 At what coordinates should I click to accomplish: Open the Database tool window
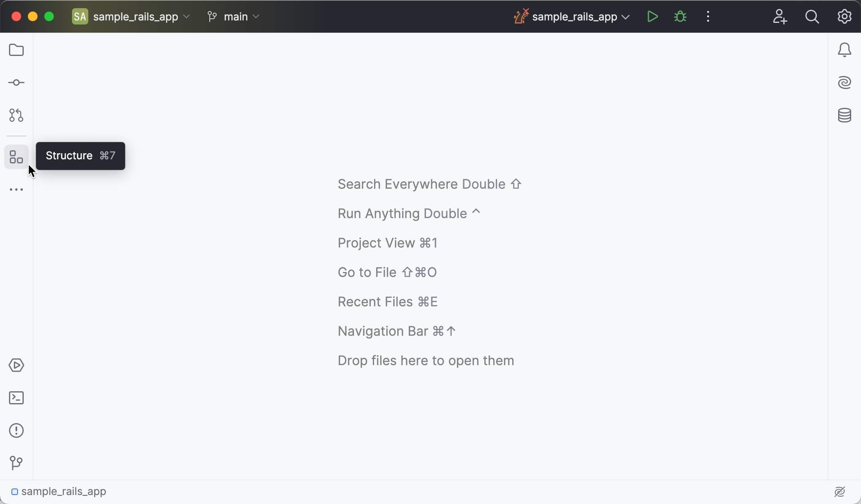(x=844, y=115)
